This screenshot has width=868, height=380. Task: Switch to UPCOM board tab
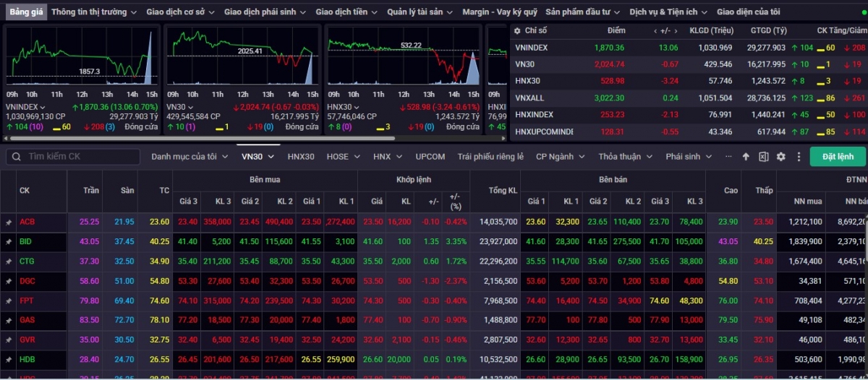click(430, 157)
